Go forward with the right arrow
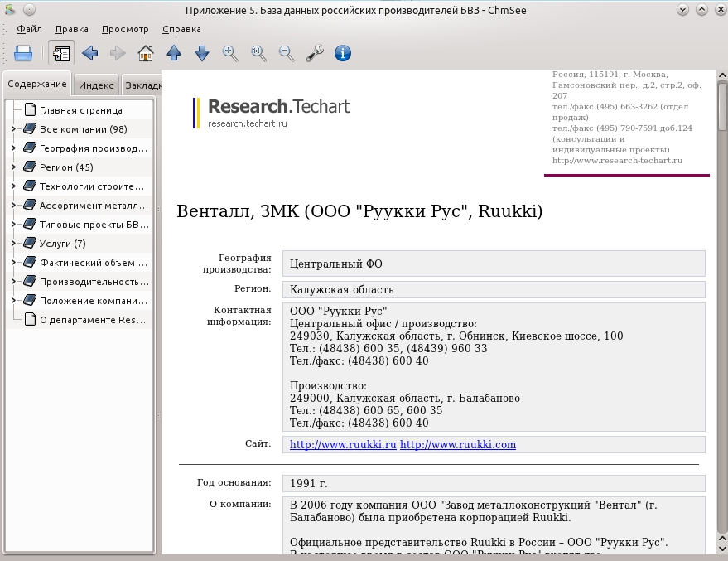The image size is (728, 561). [x=118, y=53]
